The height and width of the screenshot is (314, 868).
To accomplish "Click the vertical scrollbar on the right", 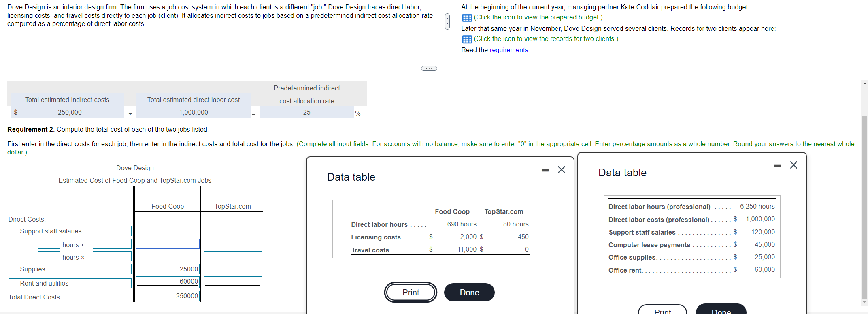I will 864,192.
